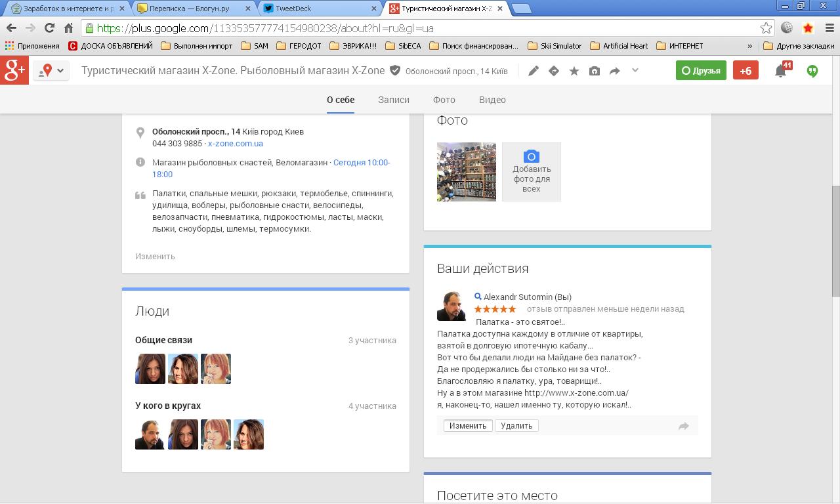The width and height of the screenshot is (840, 504).
Task: Open the ИНТЕРНЕТ bookmarks folder
Action: click(680, 46)
